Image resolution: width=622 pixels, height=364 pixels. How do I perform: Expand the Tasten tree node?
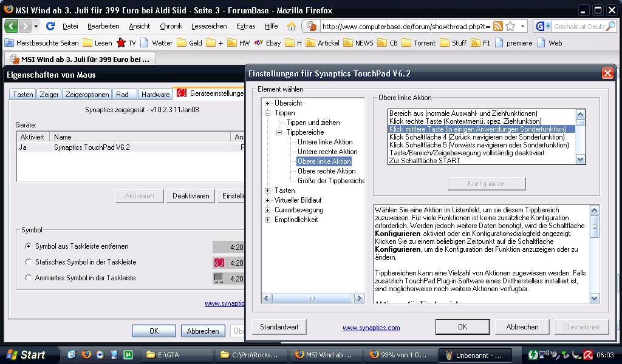(268, 190)
